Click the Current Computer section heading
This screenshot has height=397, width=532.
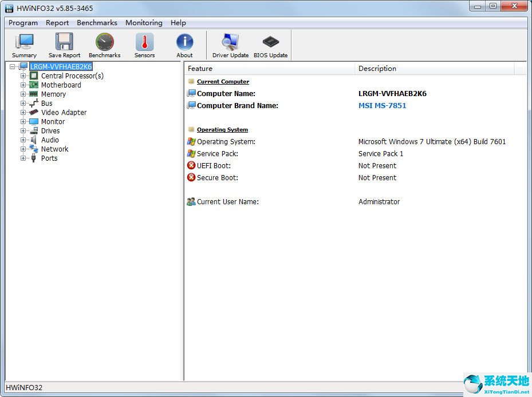click(223, 81)
